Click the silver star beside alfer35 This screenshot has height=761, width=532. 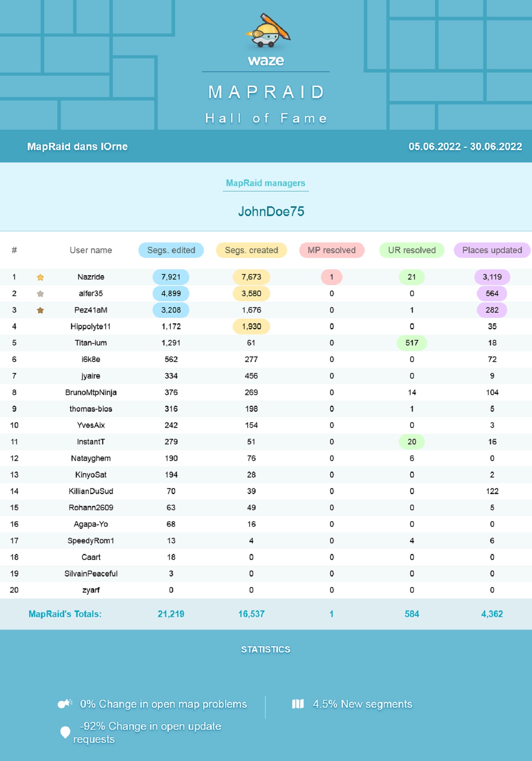pyautogui.click(x=40, y=294)
